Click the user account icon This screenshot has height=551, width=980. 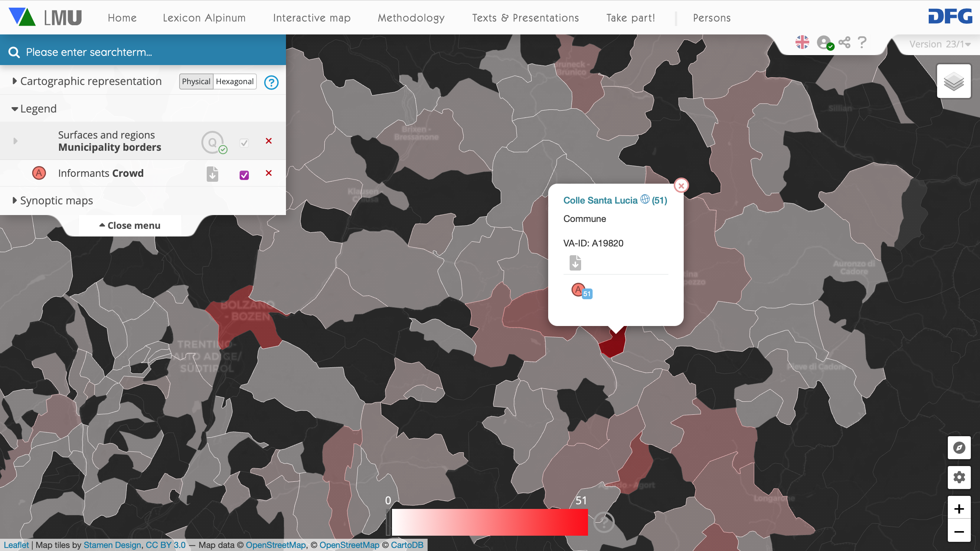[x=824, y=42]
